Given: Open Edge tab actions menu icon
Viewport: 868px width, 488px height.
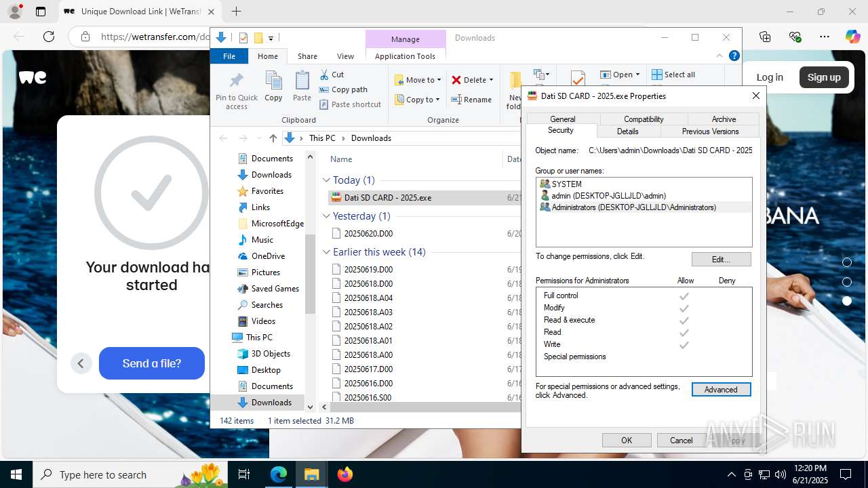Looking at the screenshot, I should click(x=41, y=12).
